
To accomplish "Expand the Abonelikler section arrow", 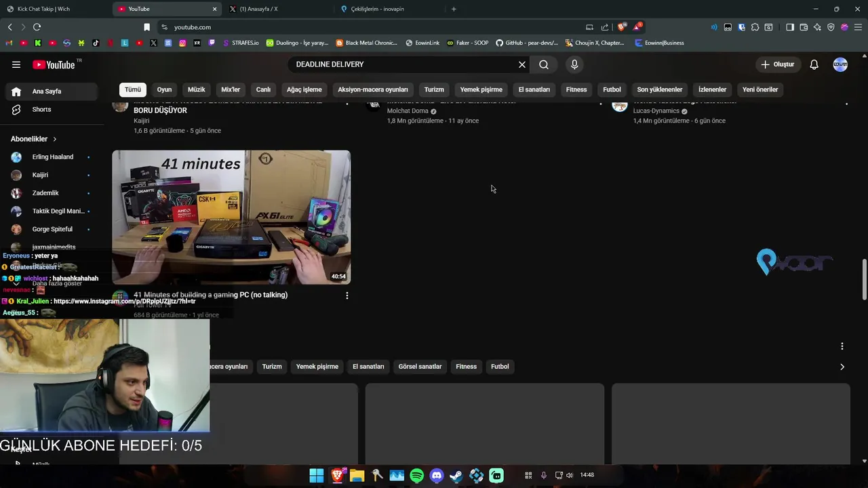I will [x=55, y=139].
